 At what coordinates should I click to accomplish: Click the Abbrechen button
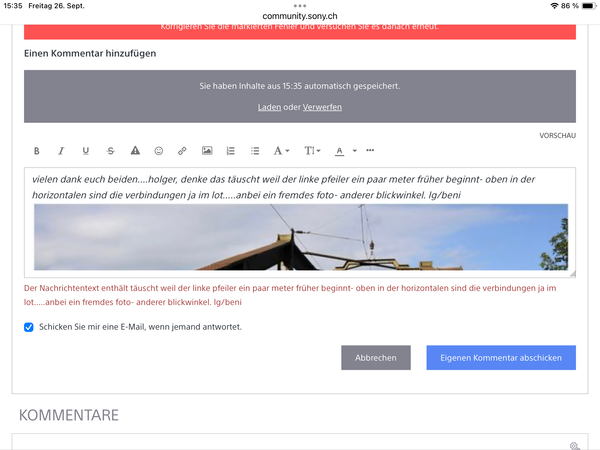point(375,358)
